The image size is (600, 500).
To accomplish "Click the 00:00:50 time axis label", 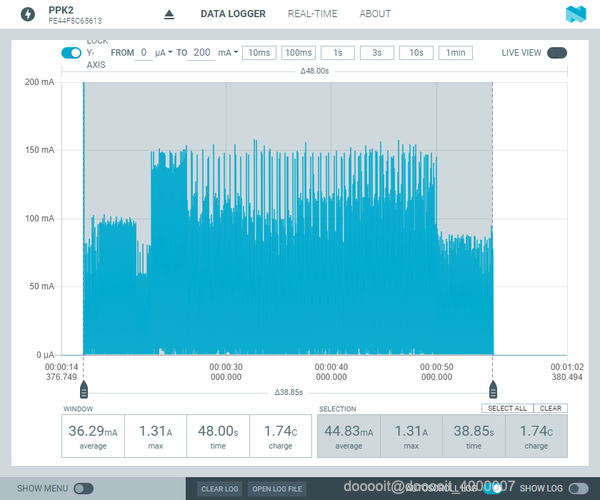I will 437,372.
